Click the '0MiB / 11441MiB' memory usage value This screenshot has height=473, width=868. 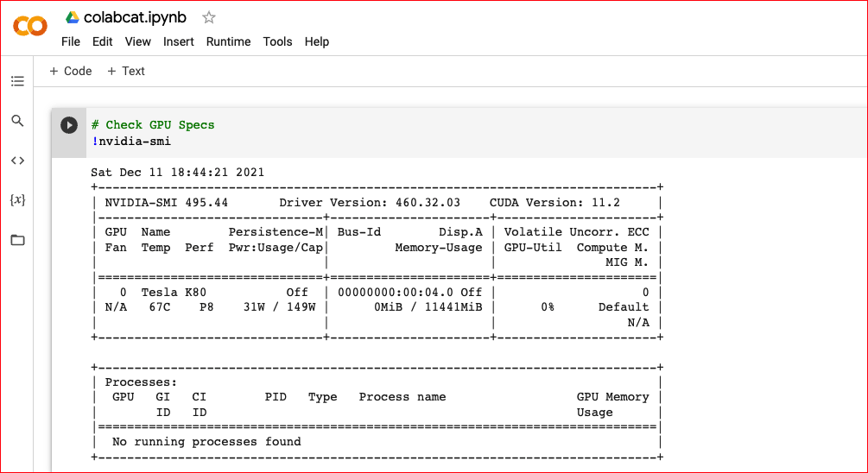tap(428, 307)
